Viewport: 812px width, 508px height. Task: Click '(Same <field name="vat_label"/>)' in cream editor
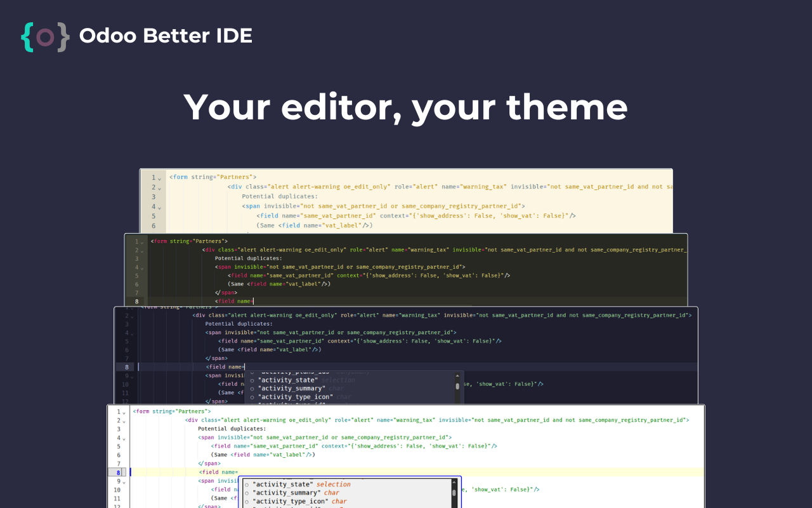(x=314, y=225)
